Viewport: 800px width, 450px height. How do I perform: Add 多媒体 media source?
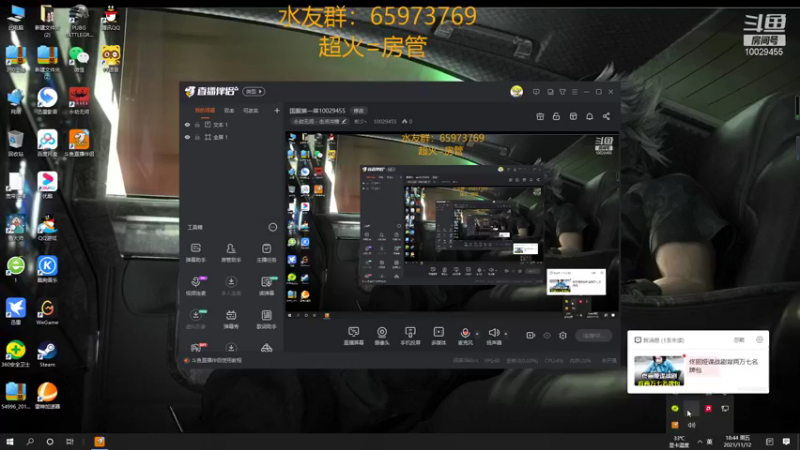[x=438, y=336]
